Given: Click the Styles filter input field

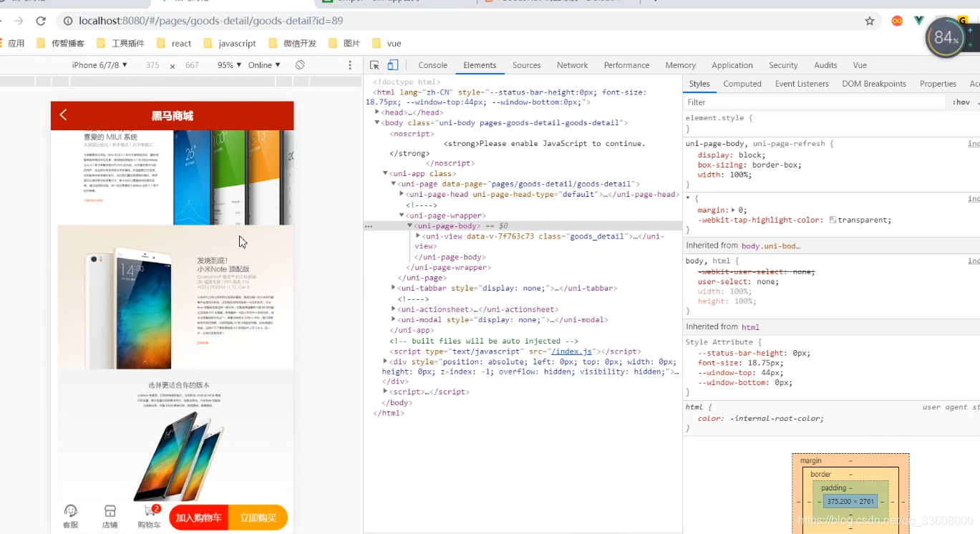Looking at the screenshot, I should click(x=815, y=102).
